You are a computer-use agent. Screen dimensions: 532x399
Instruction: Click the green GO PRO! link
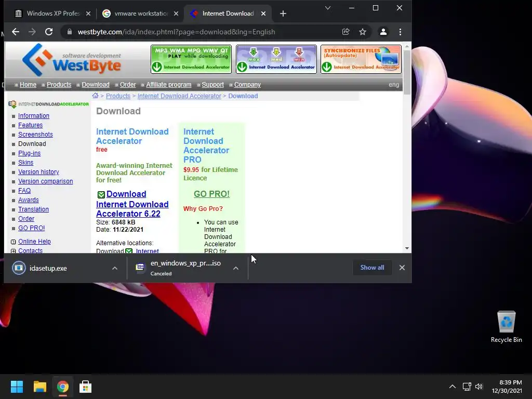[x=211, y=194]
